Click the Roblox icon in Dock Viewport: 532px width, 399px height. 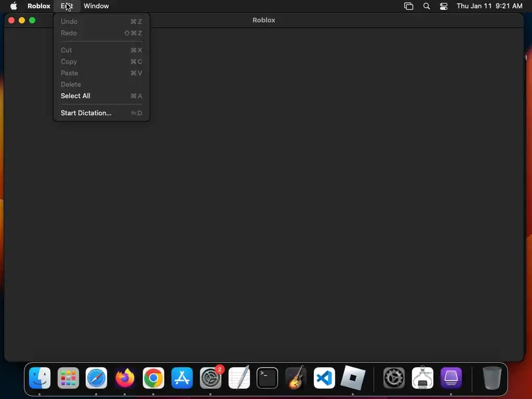click(x=353, y=378)
